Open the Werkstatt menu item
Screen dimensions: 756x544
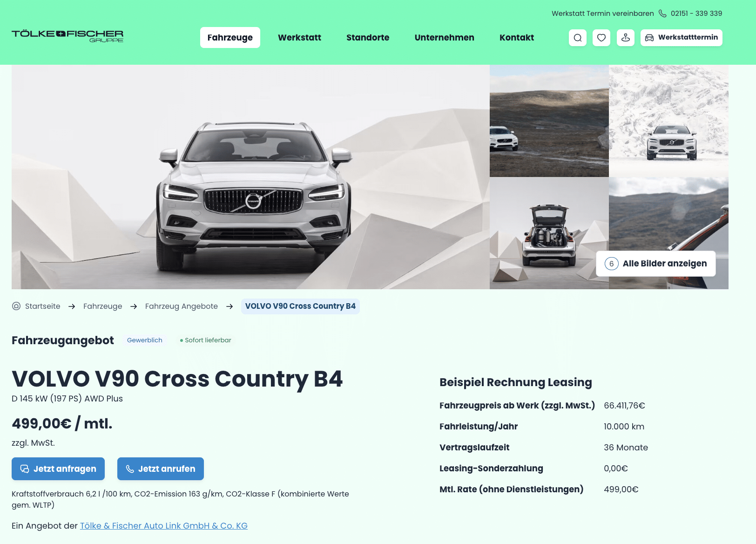[299, 38]
